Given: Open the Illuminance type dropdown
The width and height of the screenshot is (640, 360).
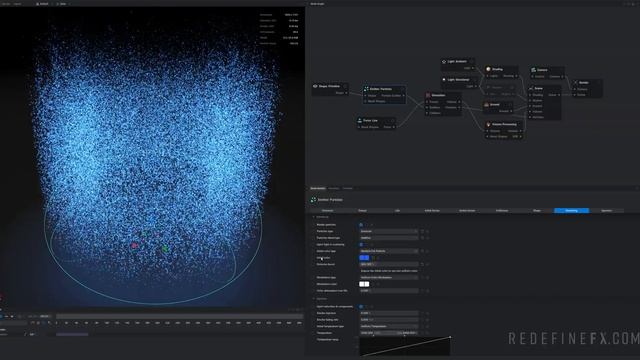Looking at the screenshot, I should [389, 278].
